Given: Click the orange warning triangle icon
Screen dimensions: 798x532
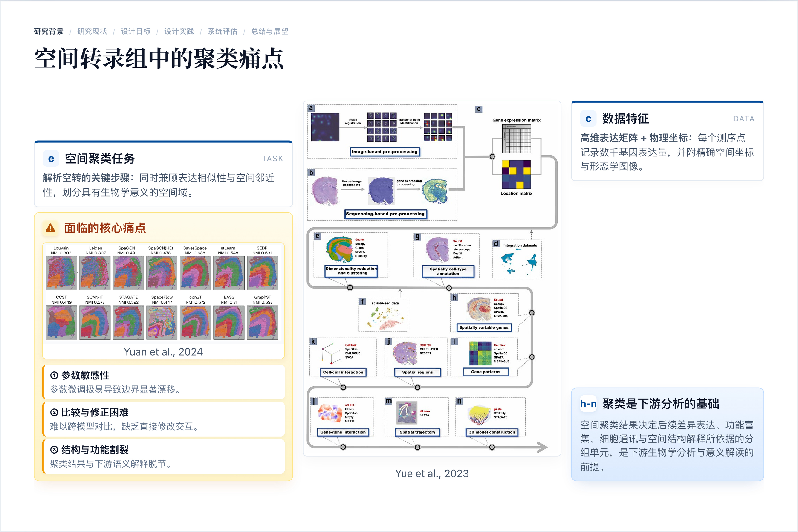Looking at the screenshot, I should (x=51, y=228).
